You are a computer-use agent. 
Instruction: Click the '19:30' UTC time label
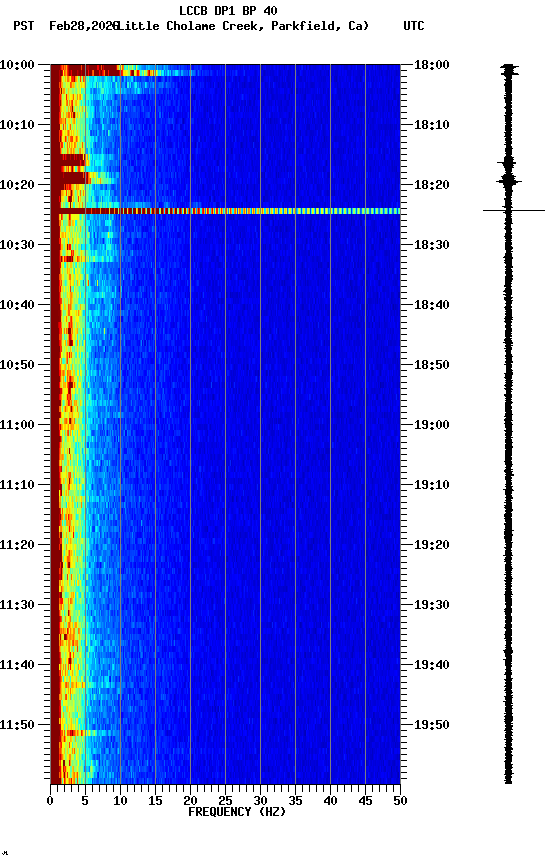click(432, 605)
